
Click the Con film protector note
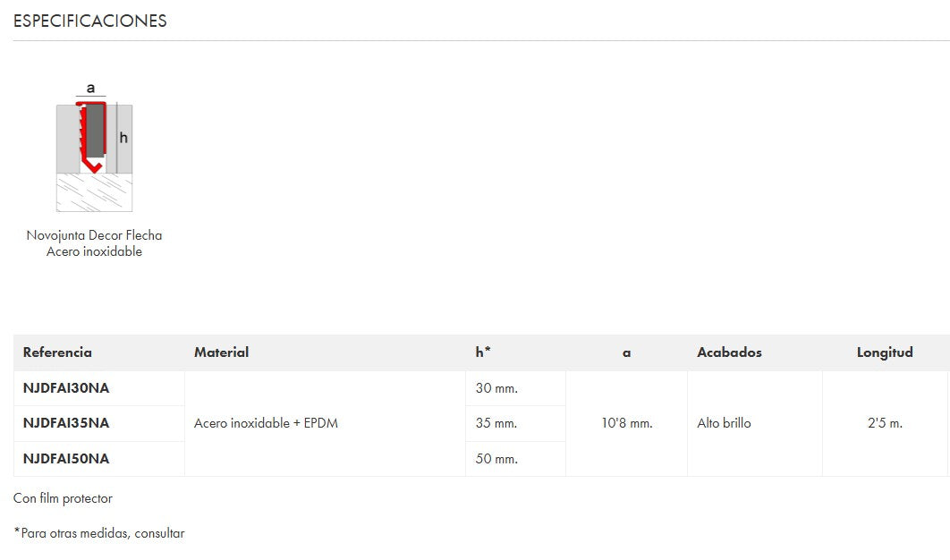(x=63, y=498)
